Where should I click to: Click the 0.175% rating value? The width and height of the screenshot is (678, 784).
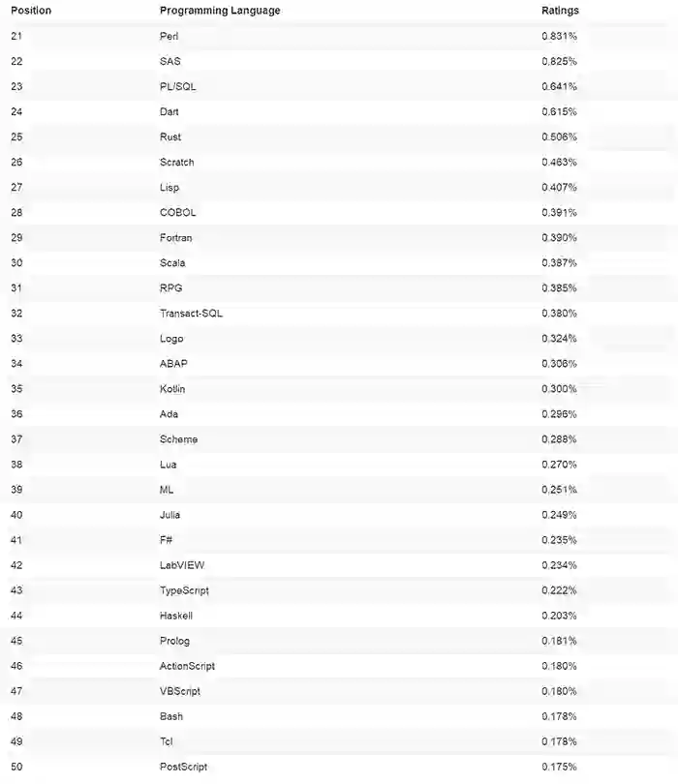559,766
